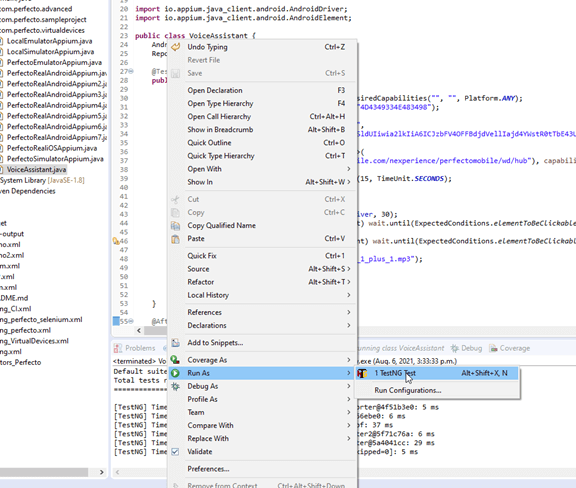Click the Paste clipboard icon
The height and width of the screenshot is (488, 576).
pos(176,239)
